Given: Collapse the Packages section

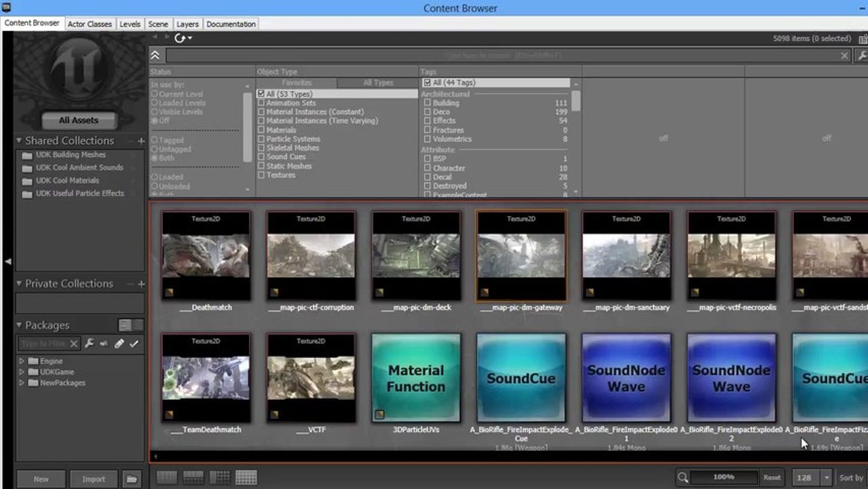Looking at the screenshot, I should pos(19,325).
